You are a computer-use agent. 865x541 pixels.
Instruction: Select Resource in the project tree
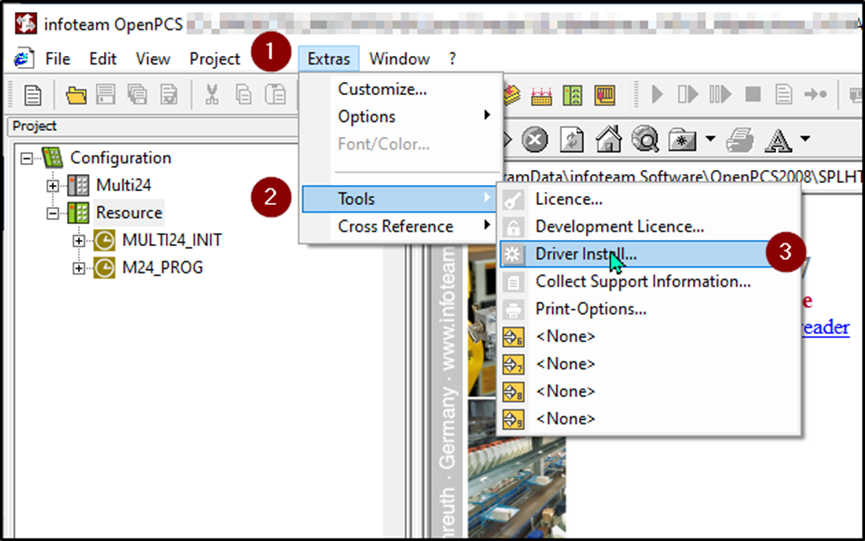129,213
